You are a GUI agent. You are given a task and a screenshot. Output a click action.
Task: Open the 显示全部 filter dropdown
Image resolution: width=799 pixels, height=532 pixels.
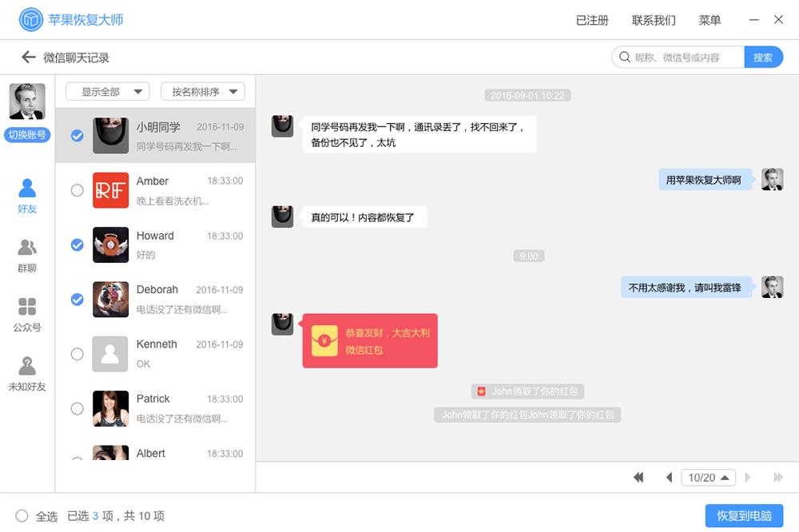[x=108, y=91]
